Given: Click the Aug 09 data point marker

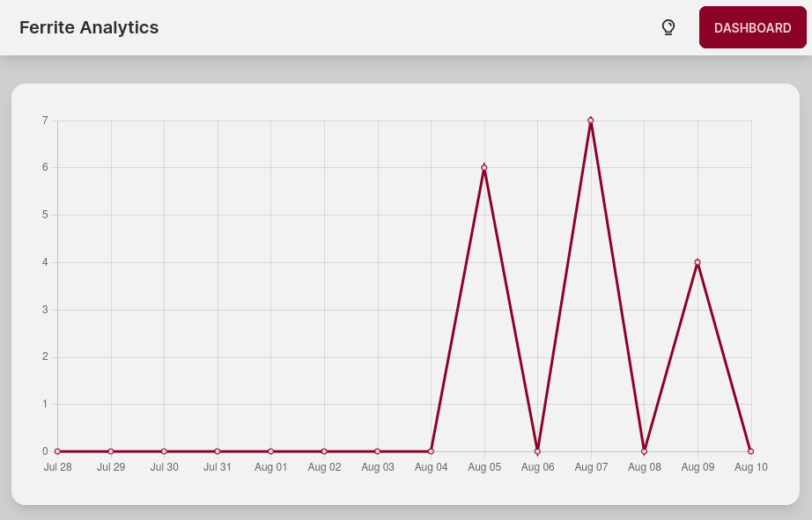Looking at the screenshot, I should [x=697, y=261].
